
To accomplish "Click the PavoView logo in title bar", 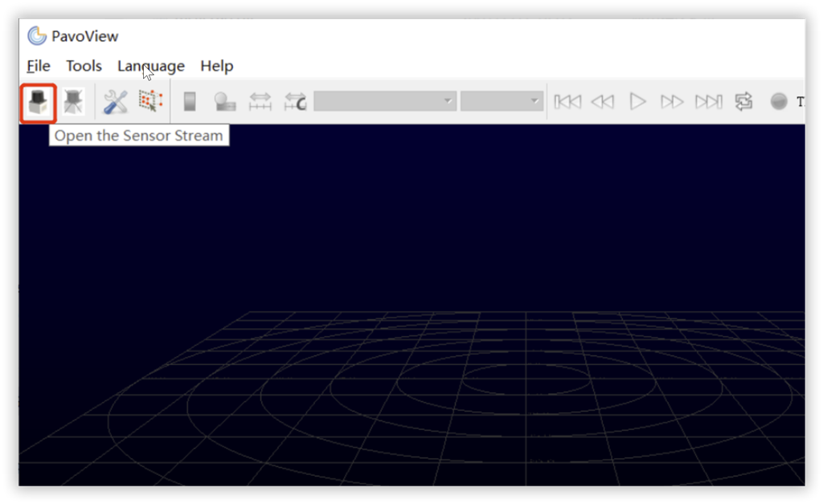I will 37,35.
